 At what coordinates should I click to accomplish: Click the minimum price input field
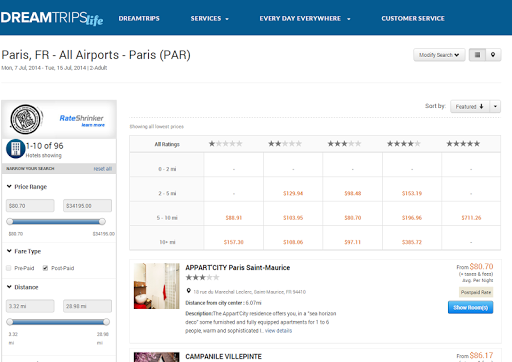(x=30, y=206)
